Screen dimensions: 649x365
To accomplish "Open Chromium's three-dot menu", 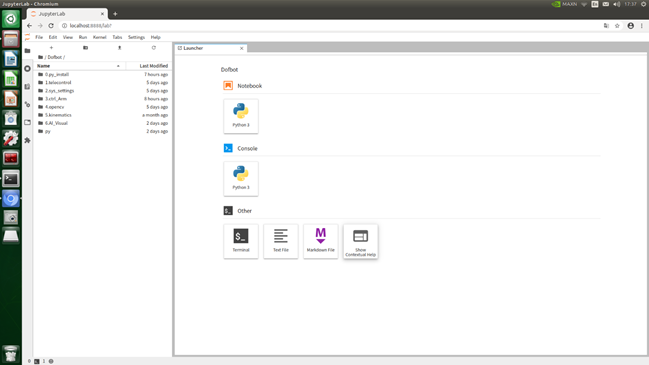I will pos(642,26).
